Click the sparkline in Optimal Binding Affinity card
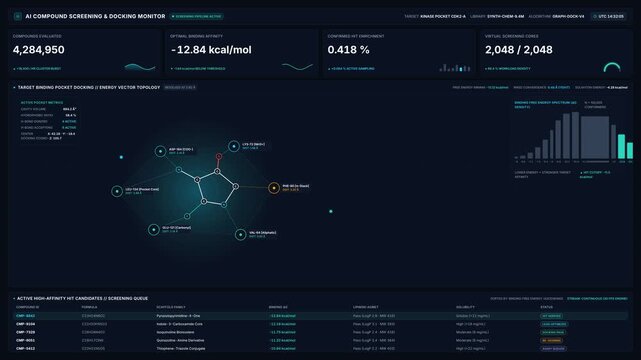This screenshot has height=360, width=641. click(297, 67)
